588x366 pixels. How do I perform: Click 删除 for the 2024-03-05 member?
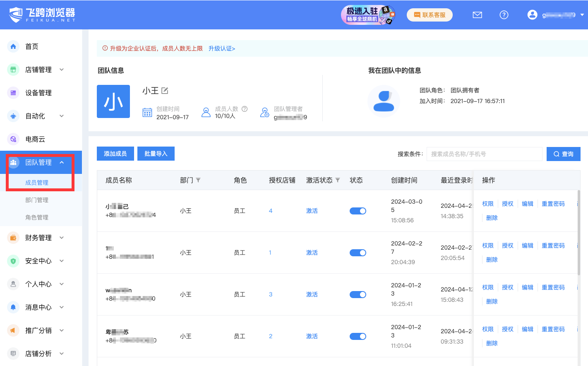tap(492, 218)
